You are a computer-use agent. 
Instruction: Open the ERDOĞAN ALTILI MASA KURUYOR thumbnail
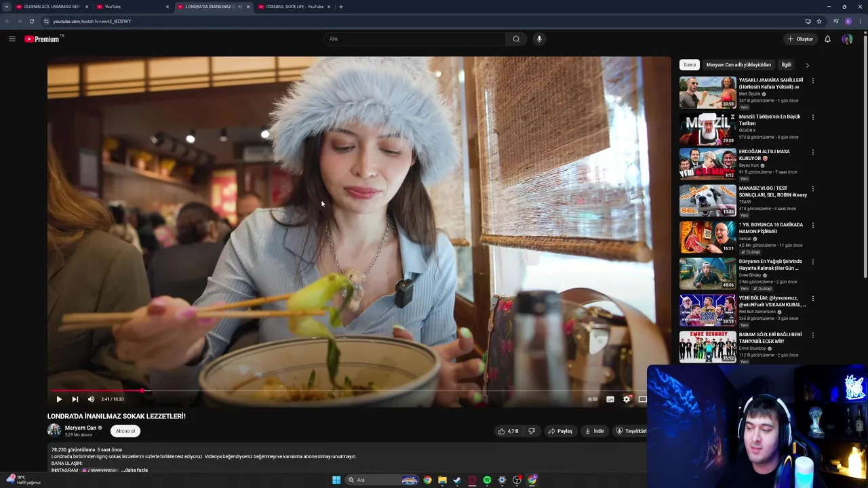[708, 164]
